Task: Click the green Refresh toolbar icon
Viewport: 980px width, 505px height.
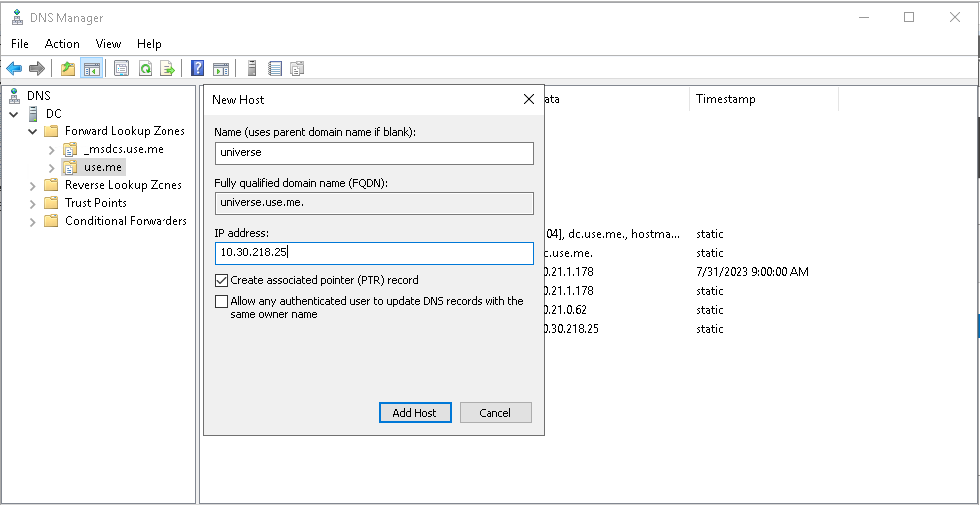Action: 145,68
